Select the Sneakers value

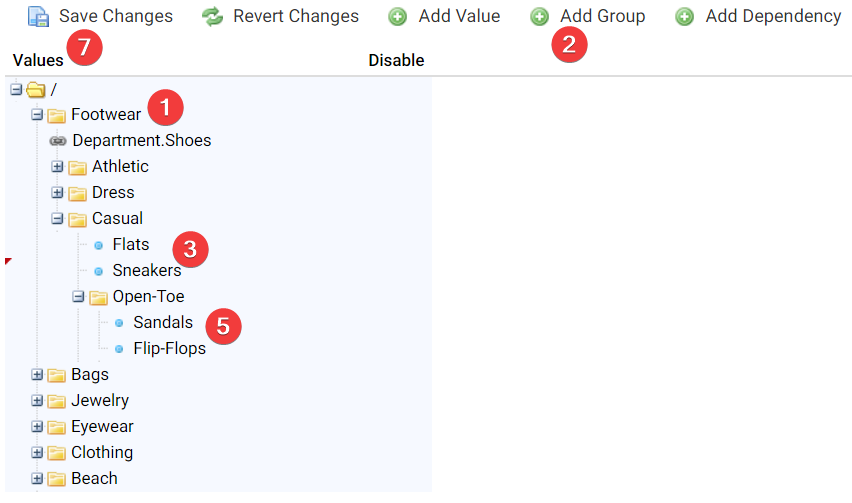coord(146,271)
